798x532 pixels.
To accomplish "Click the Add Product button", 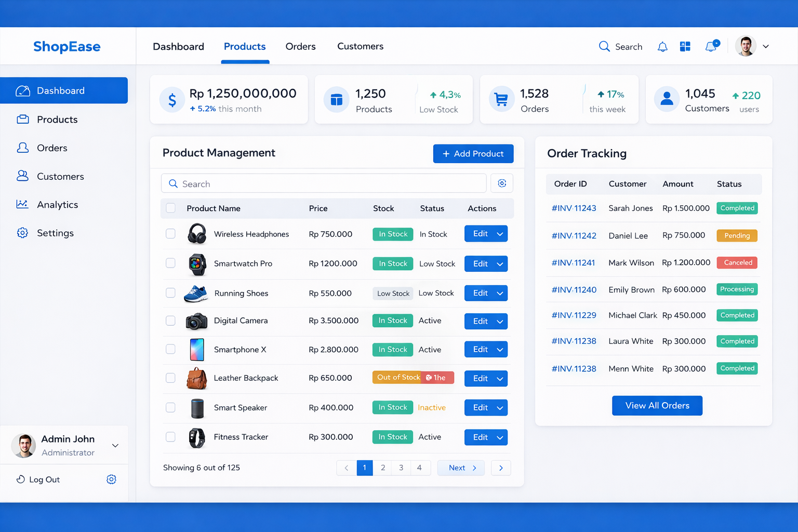I will coord(473,154).
